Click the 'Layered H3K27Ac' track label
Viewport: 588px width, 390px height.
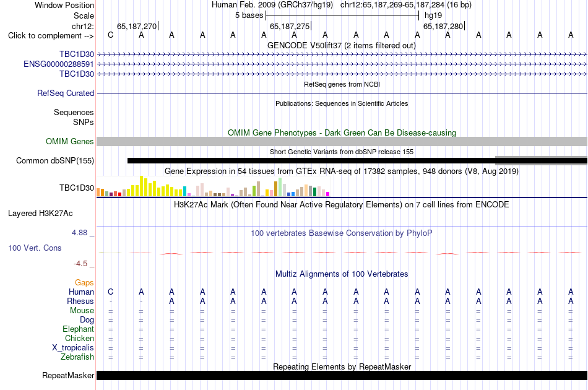pyautogui.click(x=40, y=214)
